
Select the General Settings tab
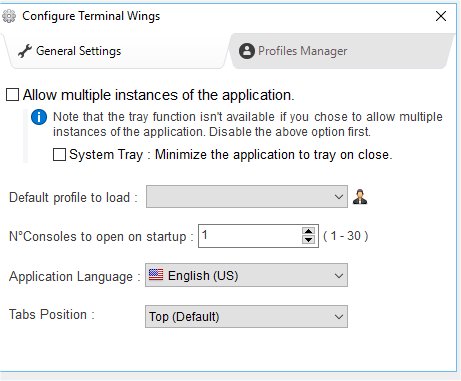[115, 51]
